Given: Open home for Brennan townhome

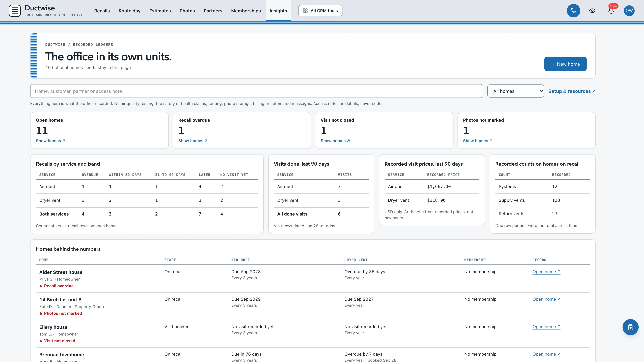Looking at the screenshot, I should click(546, 354).
